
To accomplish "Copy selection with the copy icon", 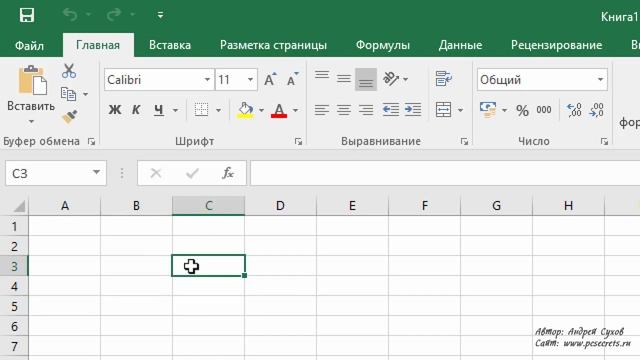I will (68, 94).
